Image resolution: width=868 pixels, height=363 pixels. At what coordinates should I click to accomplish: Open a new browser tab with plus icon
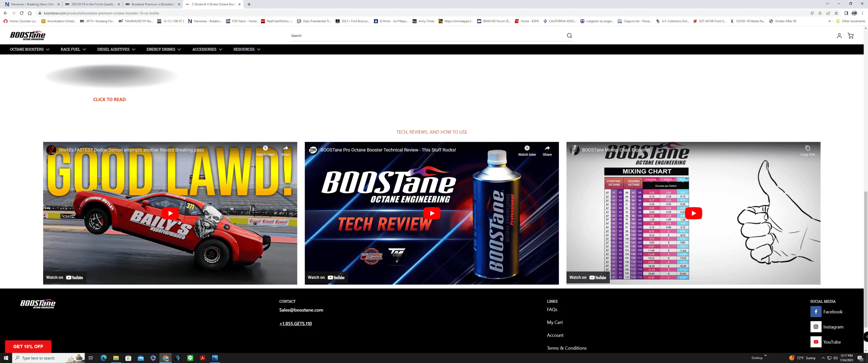(249, 4)
